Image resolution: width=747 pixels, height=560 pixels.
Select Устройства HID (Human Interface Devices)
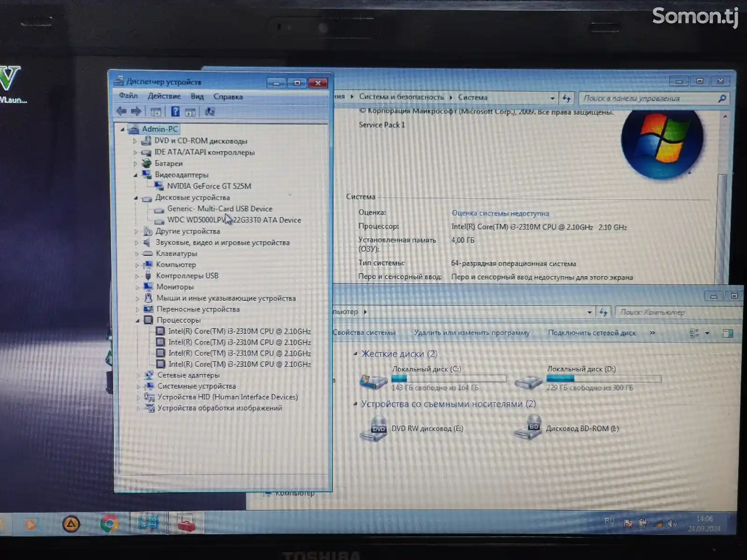click(x=227, y=397)
